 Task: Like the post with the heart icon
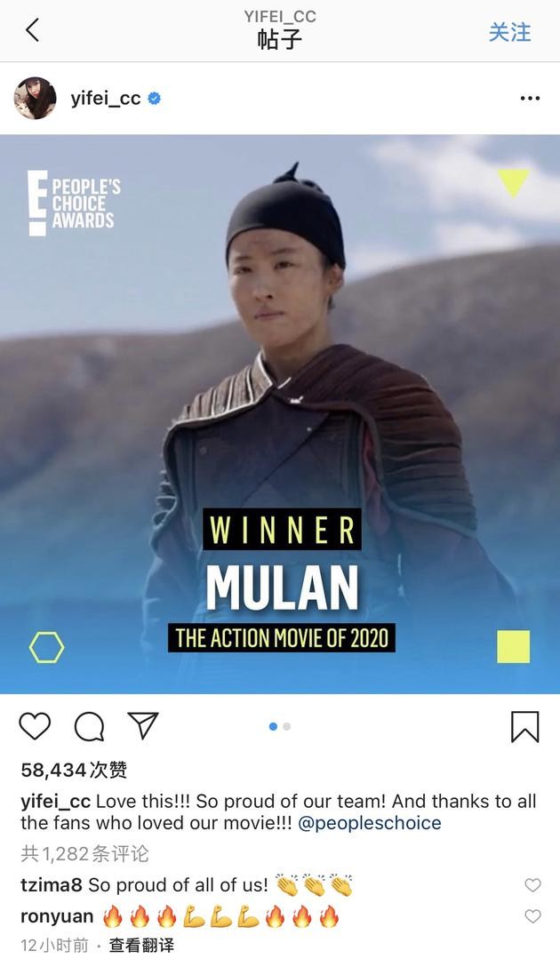pos(35,726)
